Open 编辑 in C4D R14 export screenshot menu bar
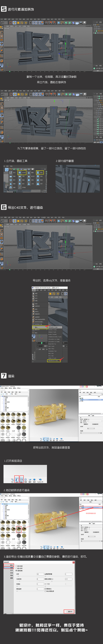This screenshot has width=103, height=644. coord(37,290)
